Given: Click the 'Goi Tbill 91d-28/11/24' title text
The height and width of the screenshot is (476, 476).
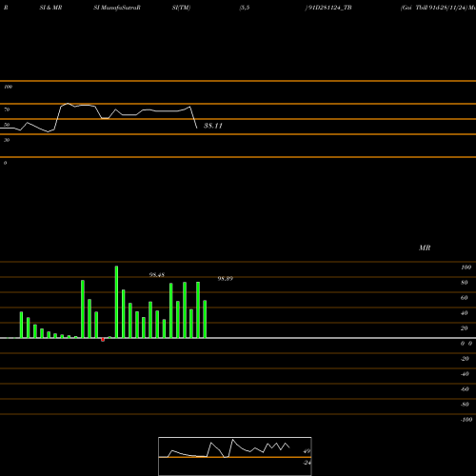Looking at the screenshot, I should click(x=434, y=8).
